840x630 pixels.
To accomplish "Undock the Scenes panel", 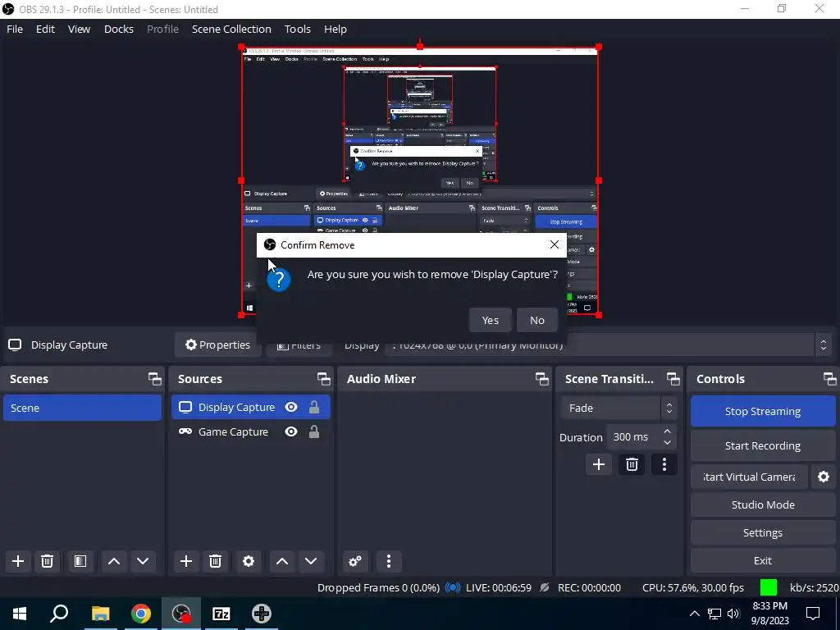I will (x=155, y=379).
